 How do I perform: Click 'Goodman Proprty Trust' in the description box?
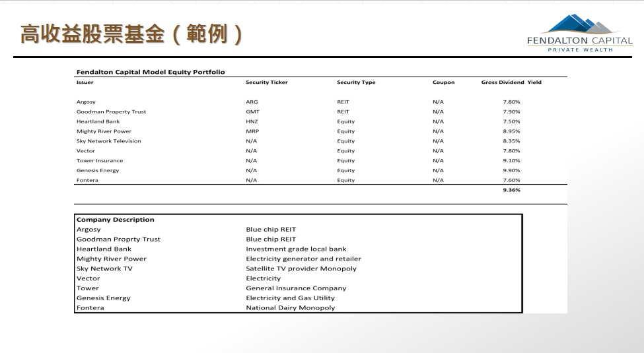pyautogui.click(x=118, y=240)
